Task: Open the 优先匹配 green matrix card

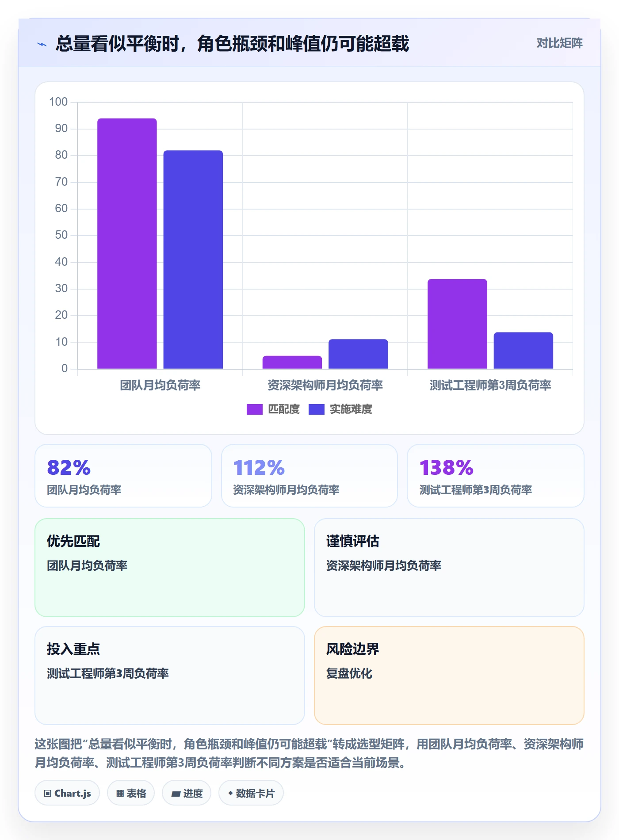Action: click(x=170, y=568)
